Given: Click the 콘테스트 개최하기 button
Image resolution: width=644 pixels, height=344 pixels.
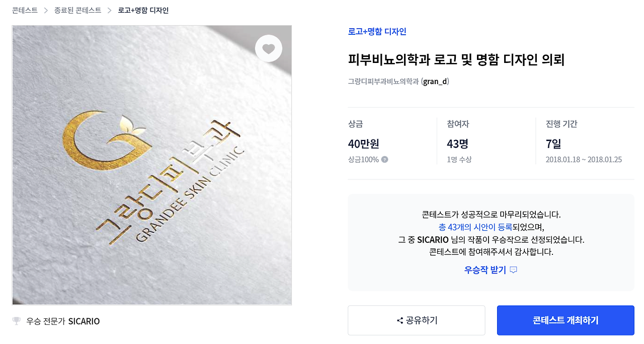Looking at the screenshot, I should pos(566,320).
